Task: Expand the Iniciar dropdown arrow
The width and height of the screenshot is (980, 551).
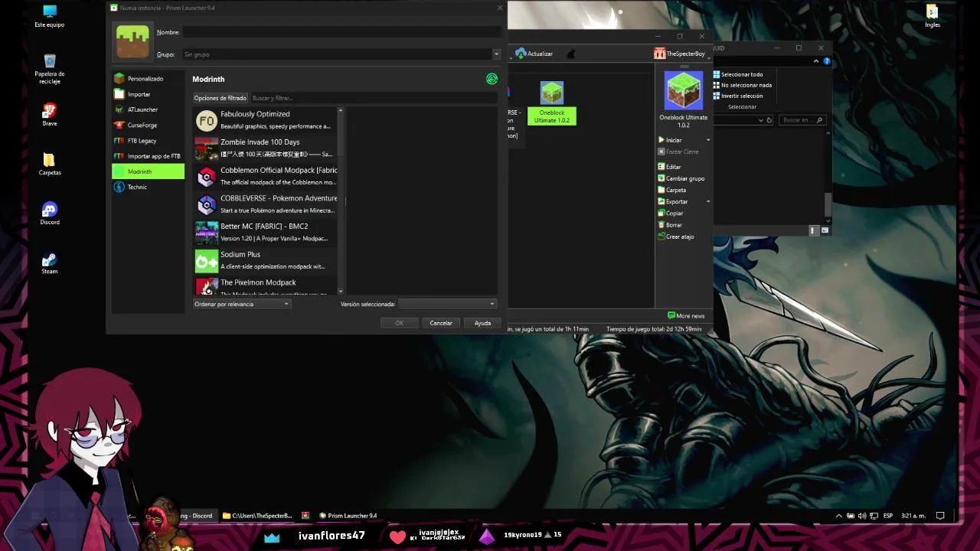Action: (707, 140)
